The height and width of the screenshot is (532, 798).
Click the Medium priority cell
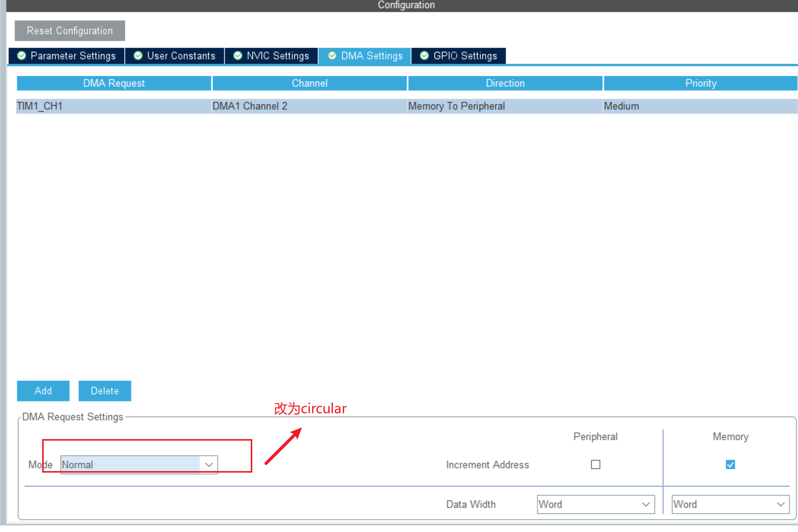[x=701, y=106]
